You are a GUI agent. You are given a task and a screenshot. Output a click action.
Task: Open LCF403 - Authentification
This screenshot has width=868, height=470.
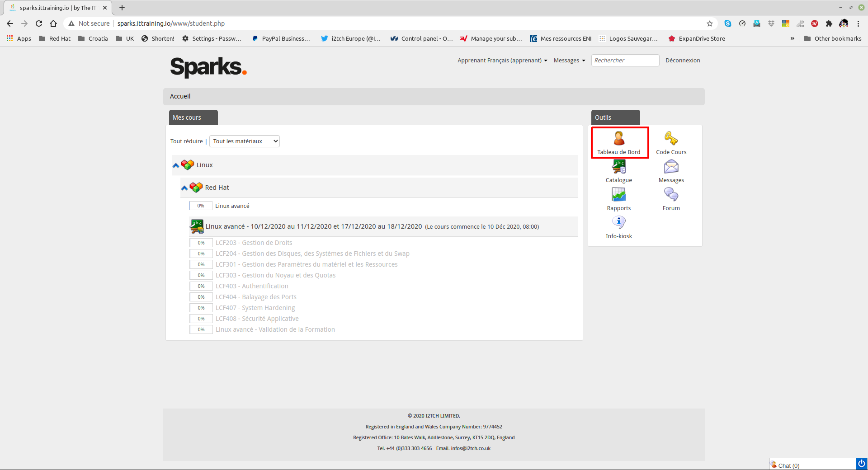[x=252, y=286]
